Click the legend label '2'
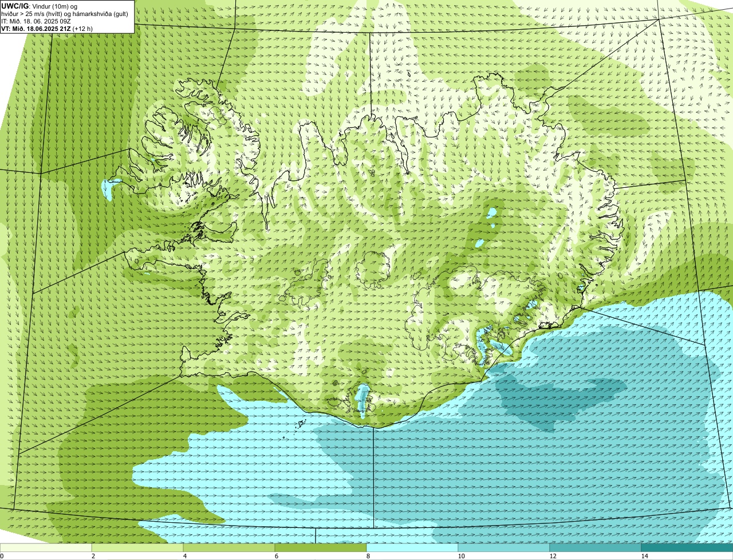The image size is (733, 560). 93,556
